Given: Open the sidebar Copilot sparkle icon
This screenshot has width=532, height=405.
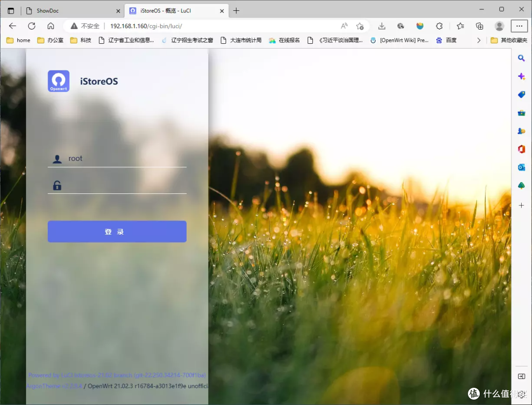Looking at the screenshot, I should click(x=522, y=76).
